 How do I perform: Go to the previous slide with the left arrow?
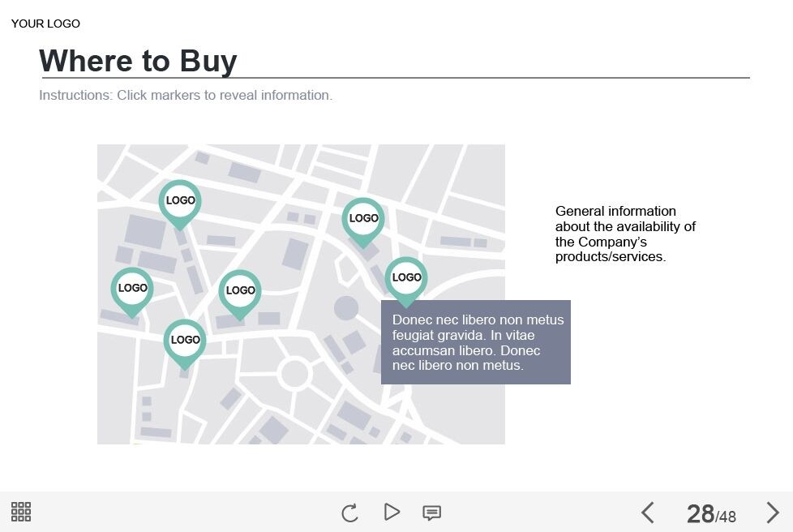tap(647, 513)
